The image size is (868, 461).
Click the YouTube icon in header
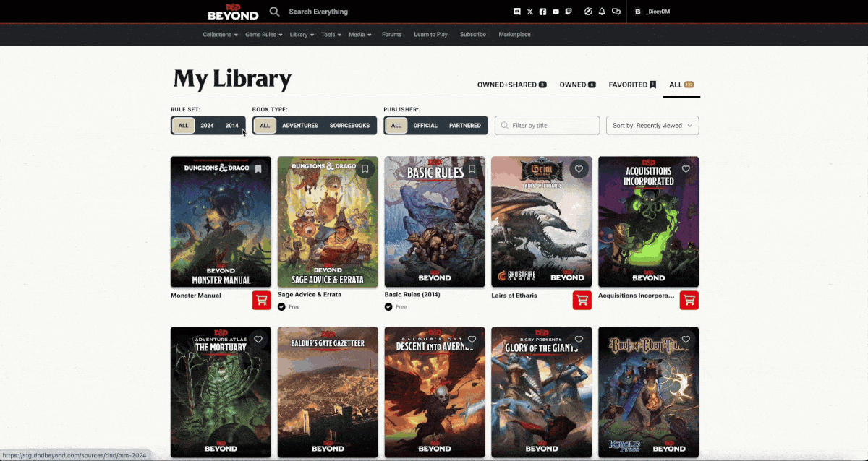[556, 12]
